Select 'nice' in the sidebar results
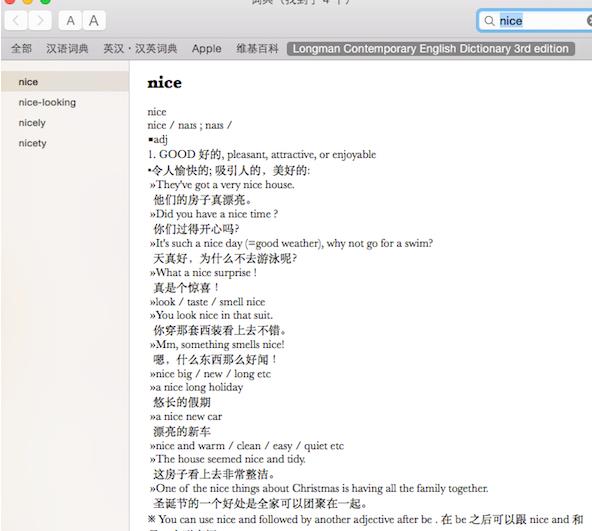This screenshot has width=592, height=531. (65, 82)
